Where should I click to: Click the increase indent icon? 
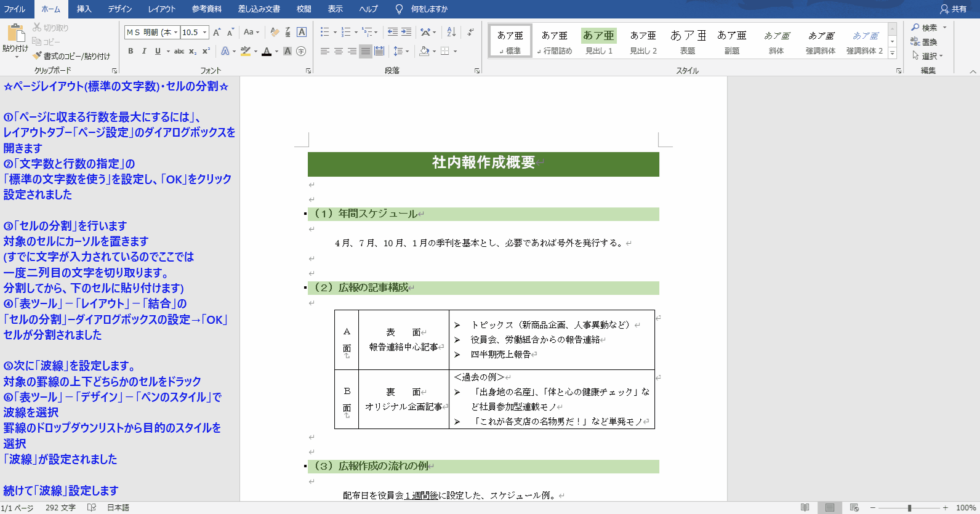[x=406, y=32]
